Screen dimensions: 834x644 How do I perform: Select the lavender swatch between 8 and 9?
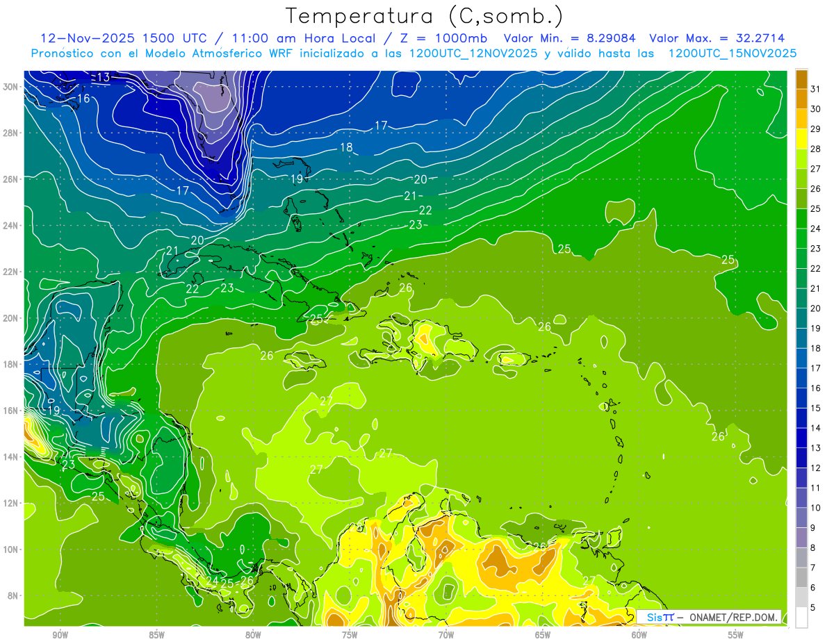pyautogui.click(x=801, y=538)
